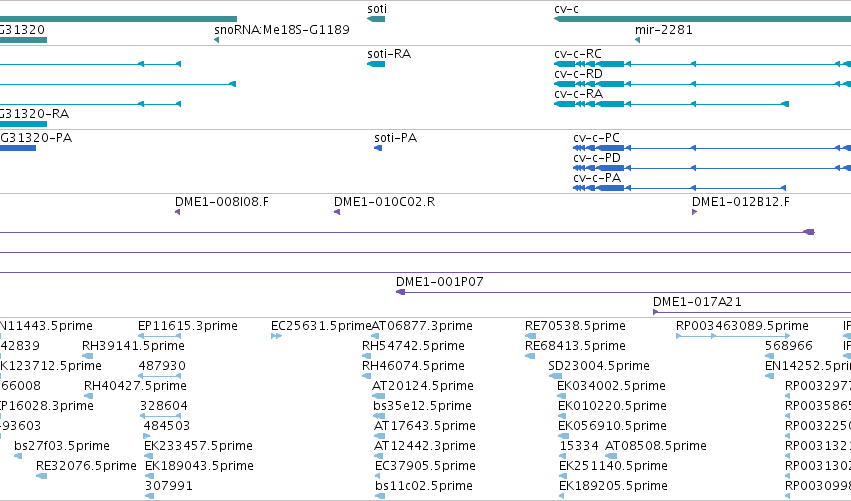This screenshot has height=501, width=851.
Task: Click the 'cv-c-RA' transcript label
Action: click(578, 94)
